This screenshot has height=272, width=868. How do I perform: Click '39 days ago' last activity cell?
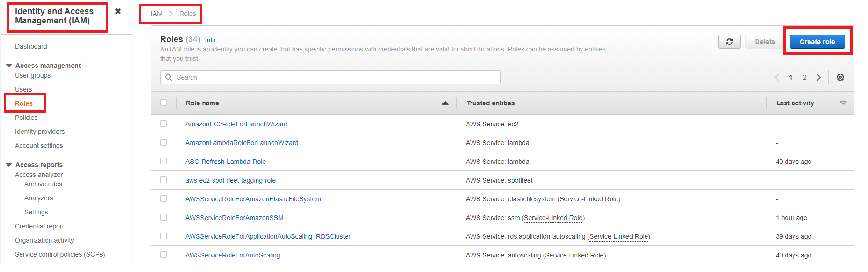(794, 236)
